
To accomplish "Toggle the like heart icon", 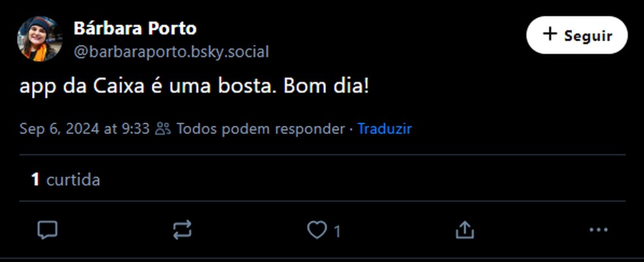I will click(x=317, y=230).
